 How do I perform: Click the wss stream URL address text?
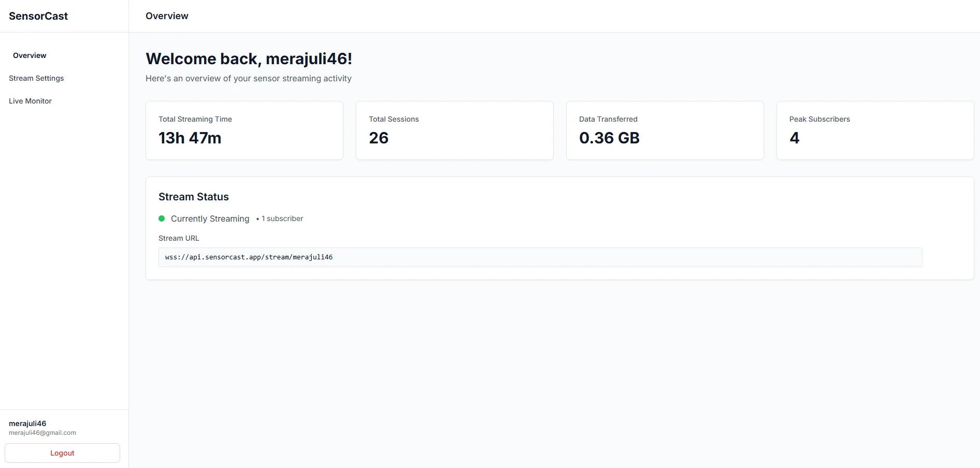coord(249,257)
